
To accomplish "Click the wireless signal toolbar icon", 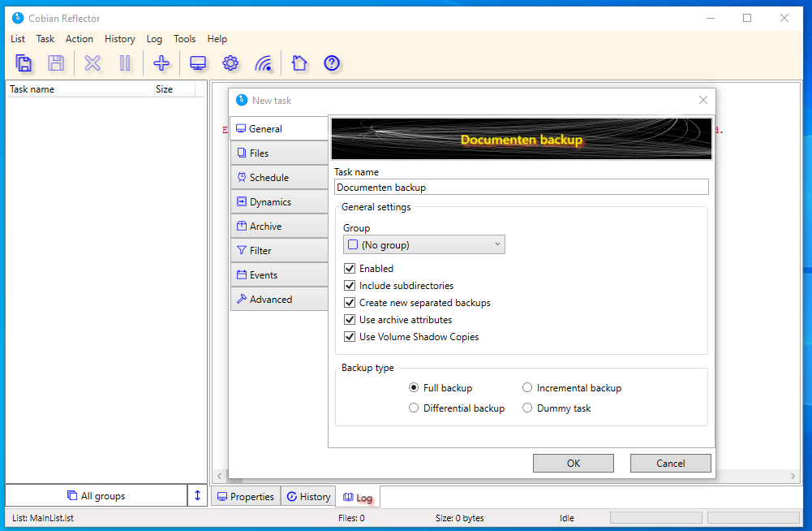I will coord(264,63).
